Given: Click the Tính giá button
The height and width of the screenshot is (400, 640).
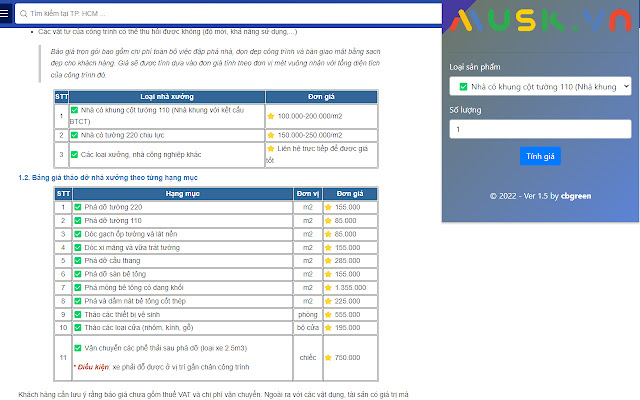Looking at the screenshot, I should pyautogui.click(x=540, y=156).
